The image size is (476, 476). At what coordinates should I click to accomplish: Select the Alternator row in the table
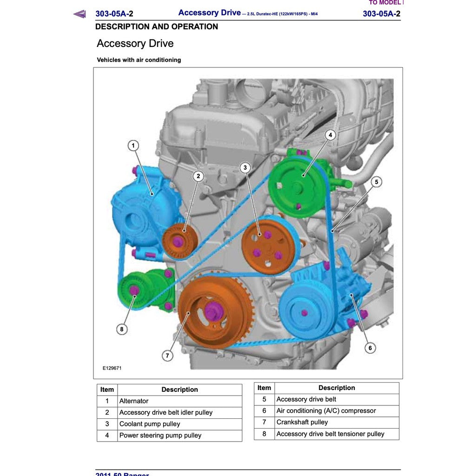(x=134, y=401)
